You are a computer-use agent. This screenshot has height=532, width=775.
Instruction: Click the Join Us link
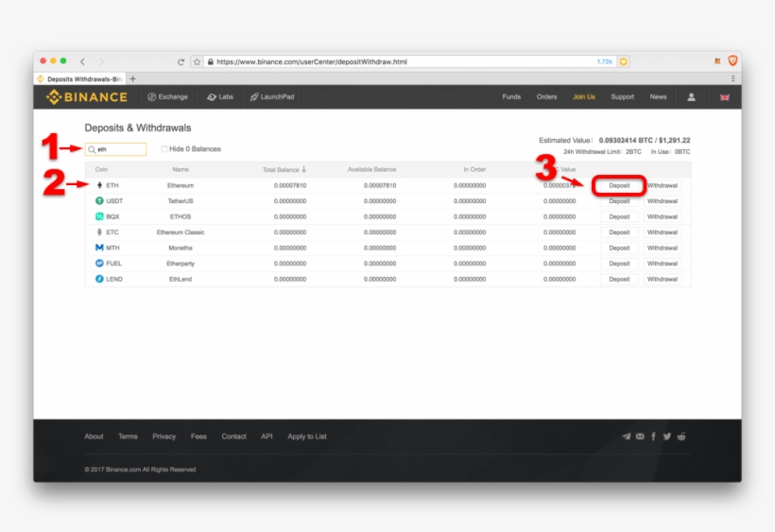coord(584,96)
